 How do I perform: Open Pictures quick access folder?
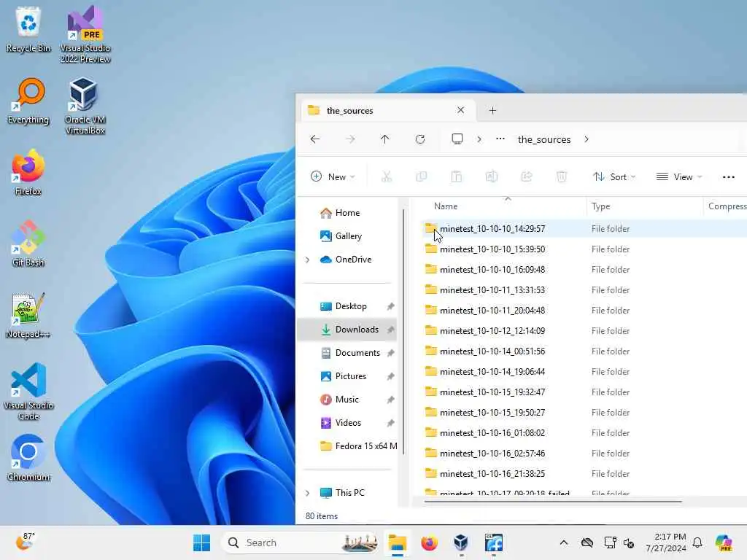(x=351, y=376)
